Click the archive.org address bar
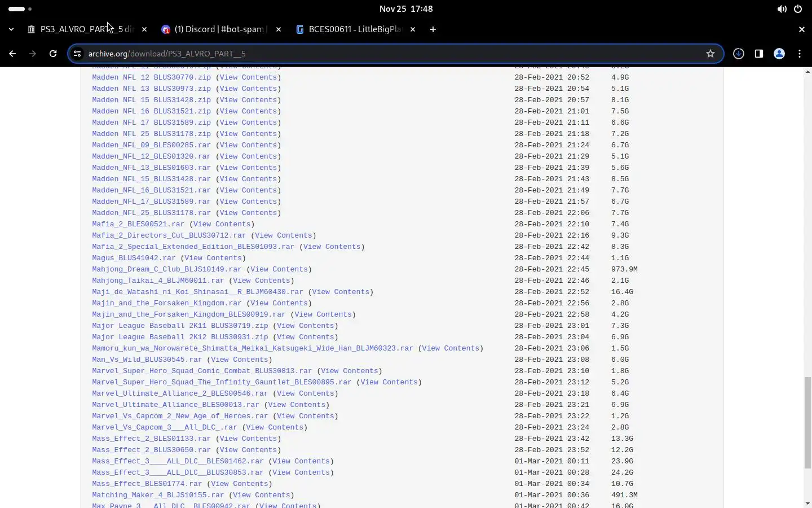The image size is (812, 508). [x=395, y=54]
